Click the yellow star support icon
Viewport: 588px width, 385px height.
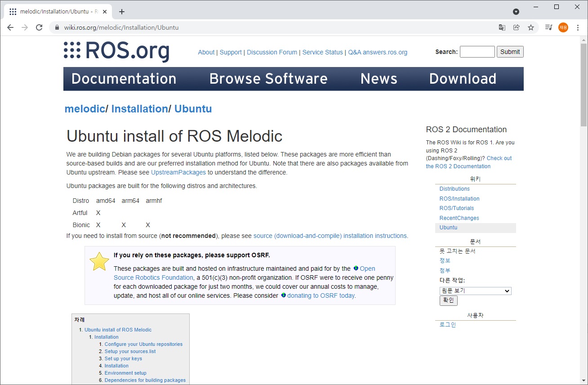[99, 261]
